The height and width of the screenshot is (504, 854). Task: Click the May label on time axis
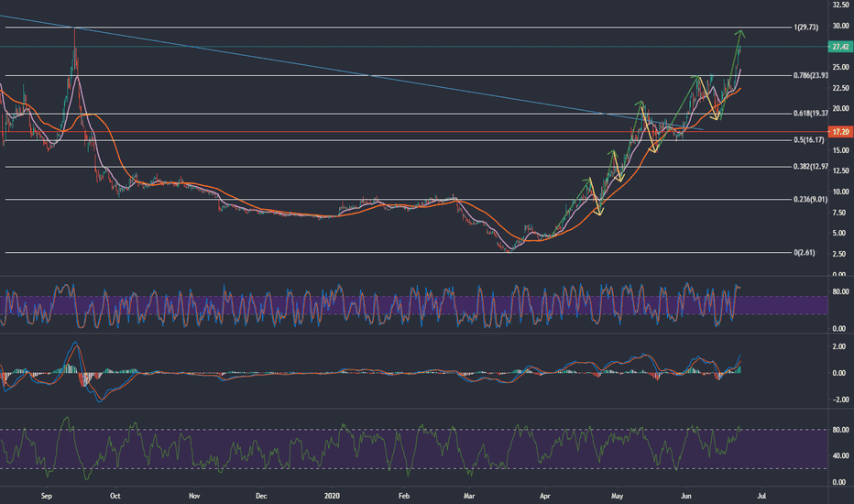pos(617,496)
